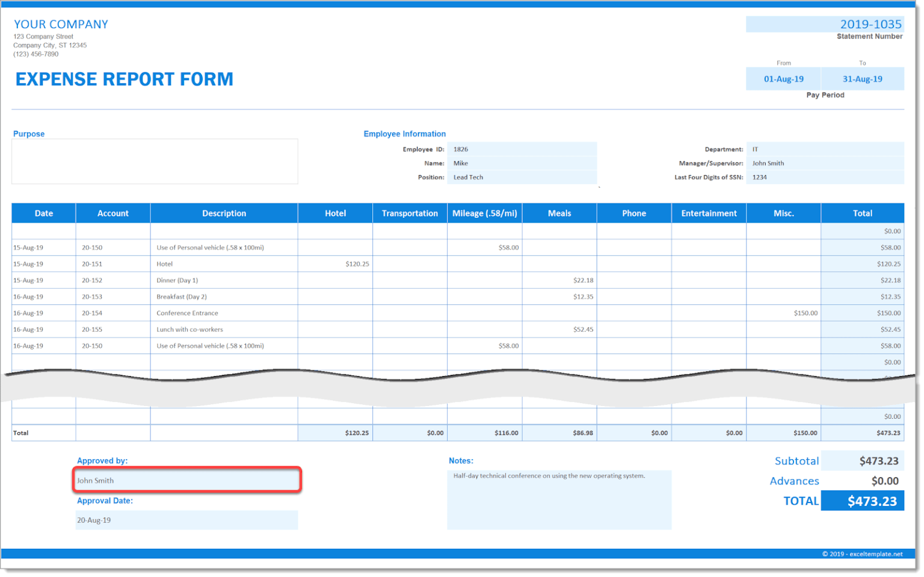Click the blue TOTAL amount box at bottom right
The width and height of the screenshot is (924, 577).
[x=862, y=501]
